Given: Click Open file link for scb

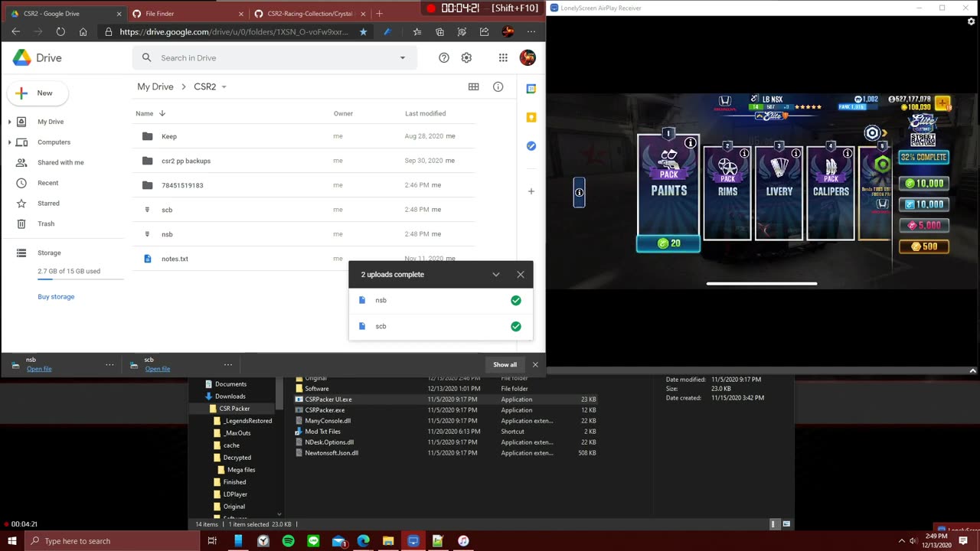Looking at the screenshot, I should 157,369.
